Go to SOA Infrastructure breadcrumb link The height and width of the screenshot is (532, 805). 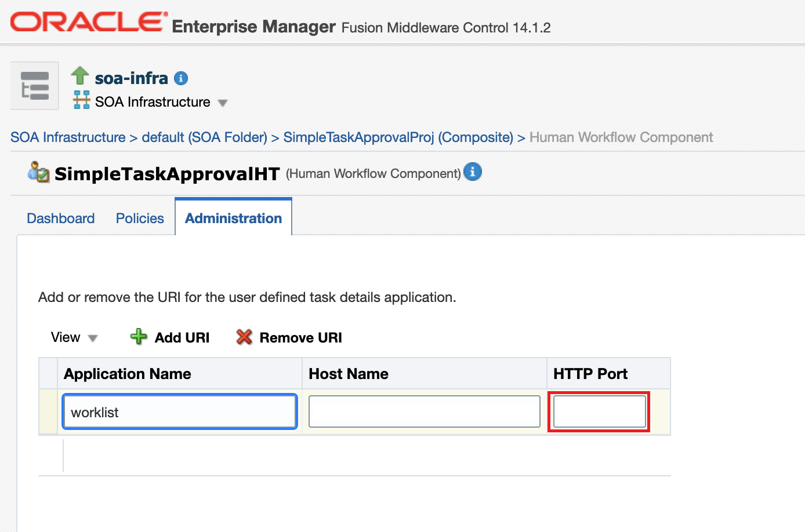coord(68,137)
